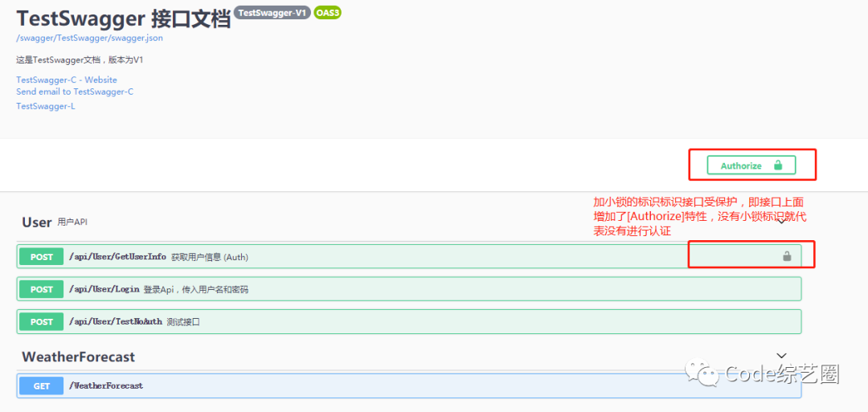Viewport: 868px width, 412px height.
Task: Open the TestSwagger-C - Website link
Action: point(67,80)
